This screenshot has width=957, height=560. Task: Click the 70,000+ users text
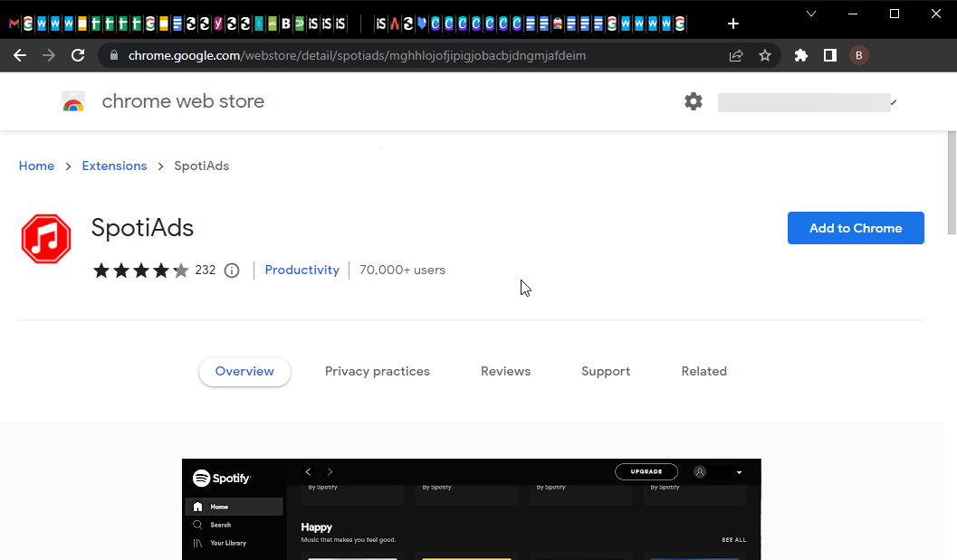click(402, 271)
